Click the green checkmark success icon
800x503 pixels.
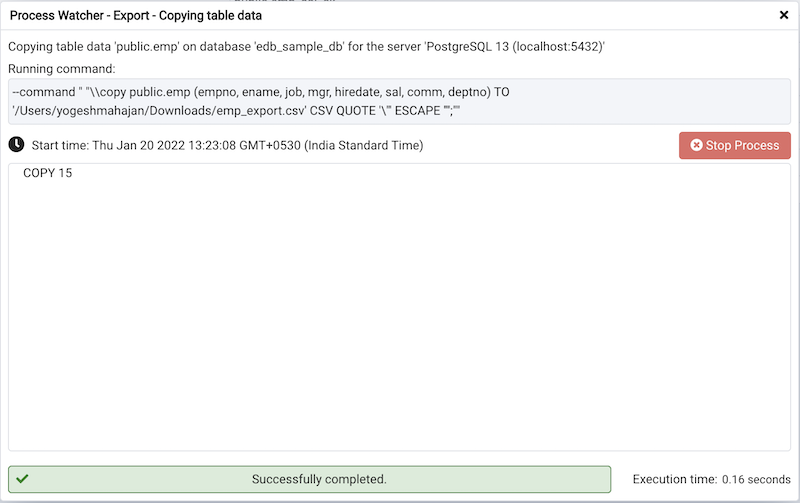coord(22,479)
